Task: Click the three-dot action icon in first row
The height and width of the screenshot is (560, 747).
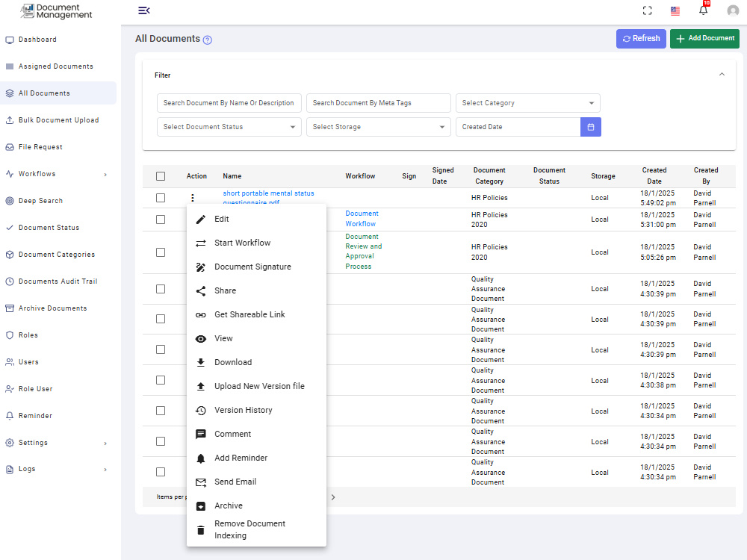Action: 193,198
